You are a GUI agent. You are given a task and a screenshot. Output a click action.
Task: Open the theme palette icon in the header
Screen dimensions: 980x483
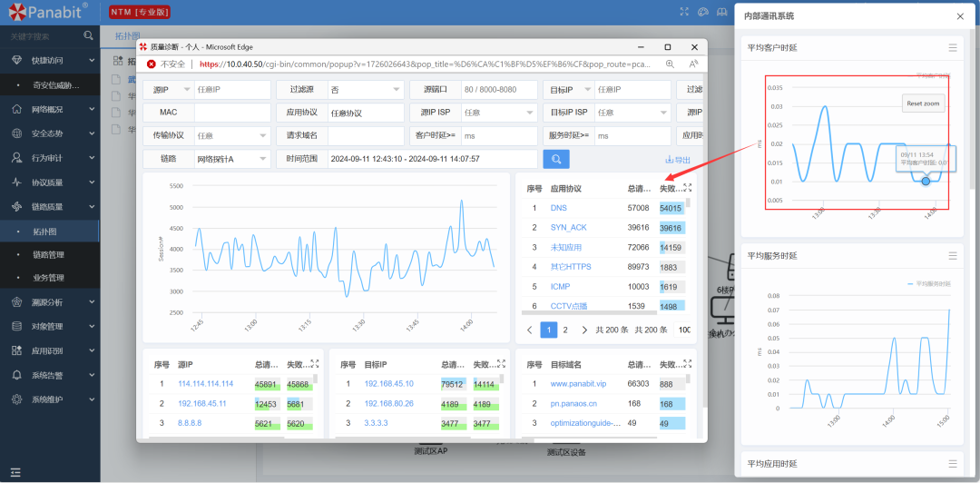703,11
